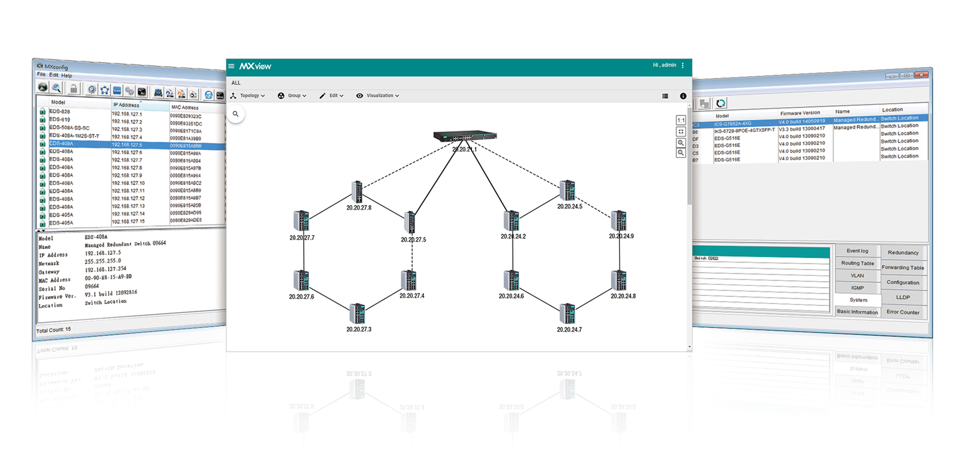Zoom in on the topology map
980x451 pixels.
point(681,143)
